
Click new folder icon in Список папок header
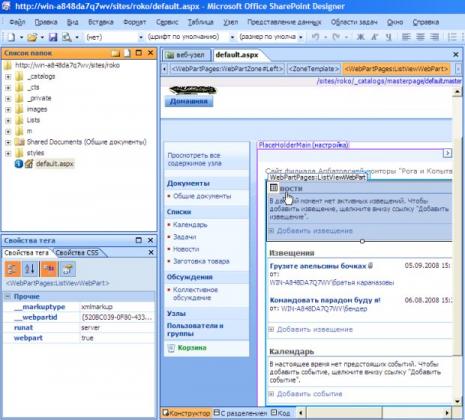click(116, 53)
